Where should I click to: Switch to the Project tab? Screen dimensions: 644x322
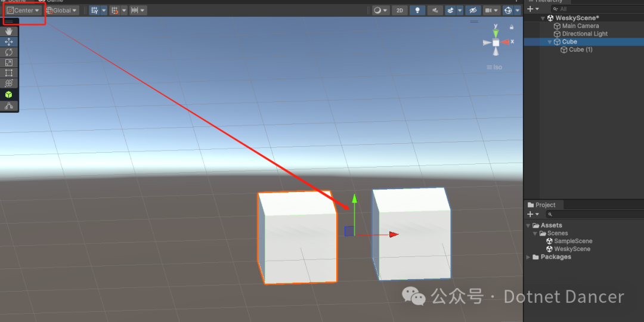pyautogui.click(x=542, y=205)
